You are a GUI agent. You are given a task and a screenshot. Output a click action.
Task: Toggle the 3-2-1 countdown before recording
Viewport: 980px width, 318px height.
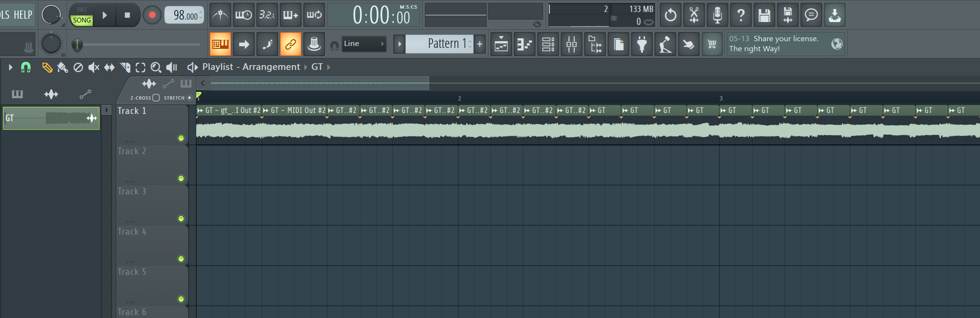267,15
